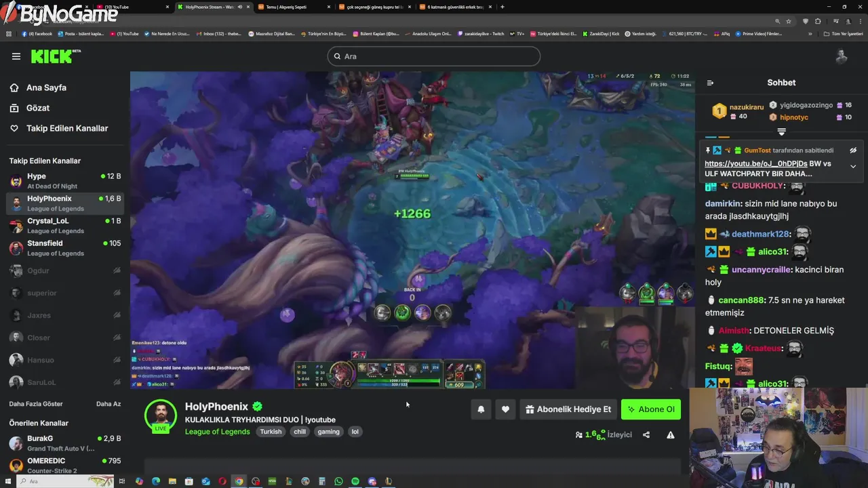This screenshot has height=488, width=868.
Task: Click Abonelik Hediye Et button
Action: (x=568, y=409)
